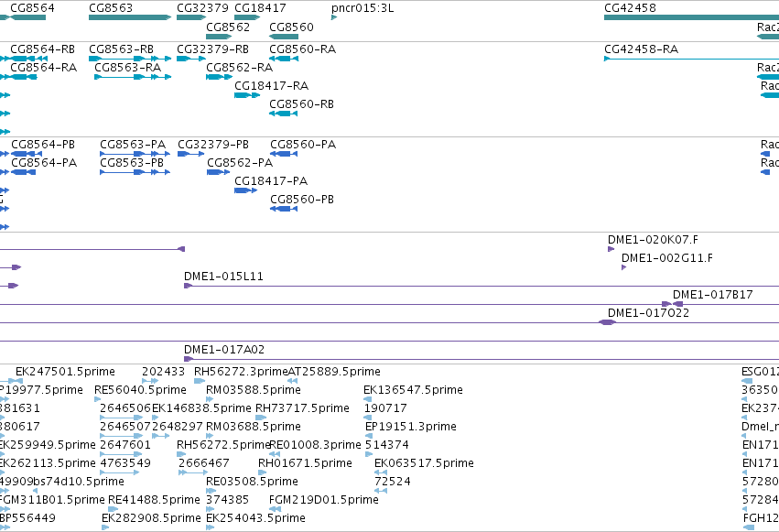
Task: Click transcript CG8564-RA
Action: pyautogui.click(x=24, y=77)
